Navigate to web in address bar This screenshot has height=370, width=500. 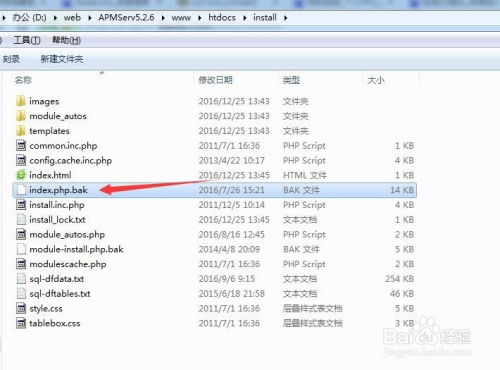pos(72,18)
